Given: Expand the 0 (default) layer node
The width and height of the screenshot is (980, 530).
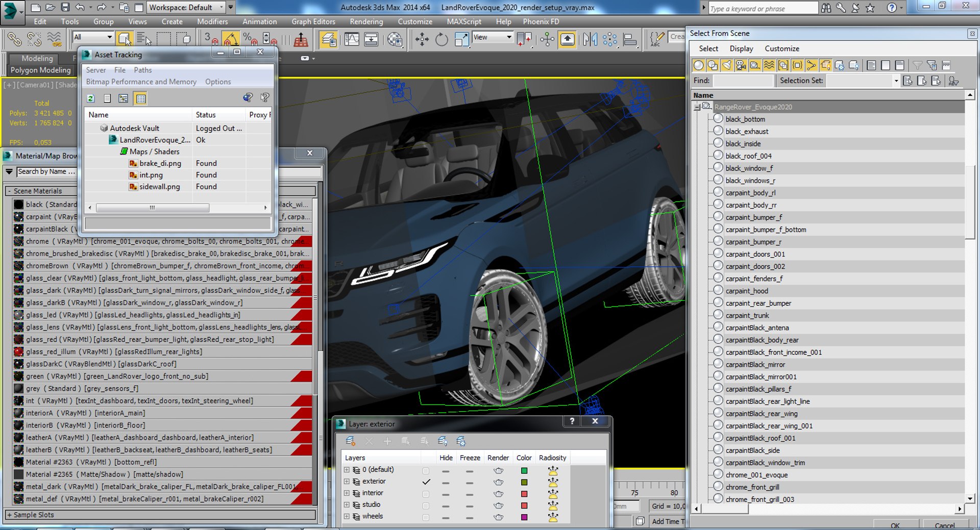Looking at the screenshot, I should [x=347, y=470].
